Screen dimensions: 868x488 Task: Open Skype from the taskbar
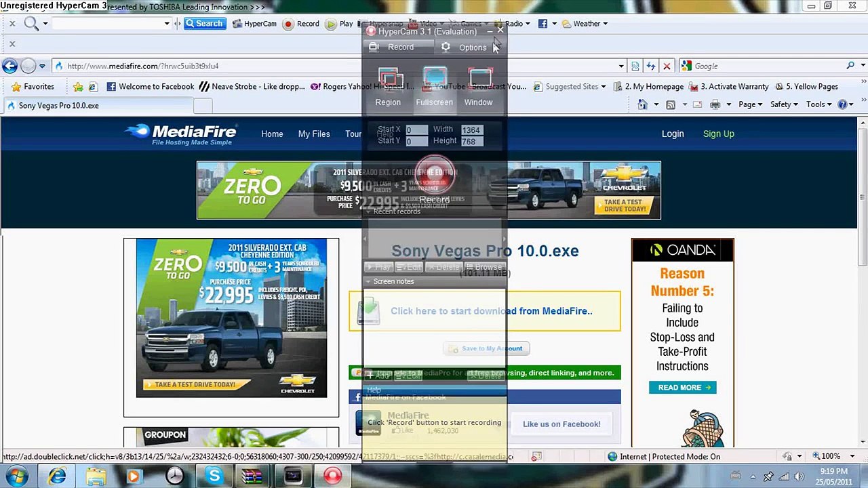(x=214, y=476)
